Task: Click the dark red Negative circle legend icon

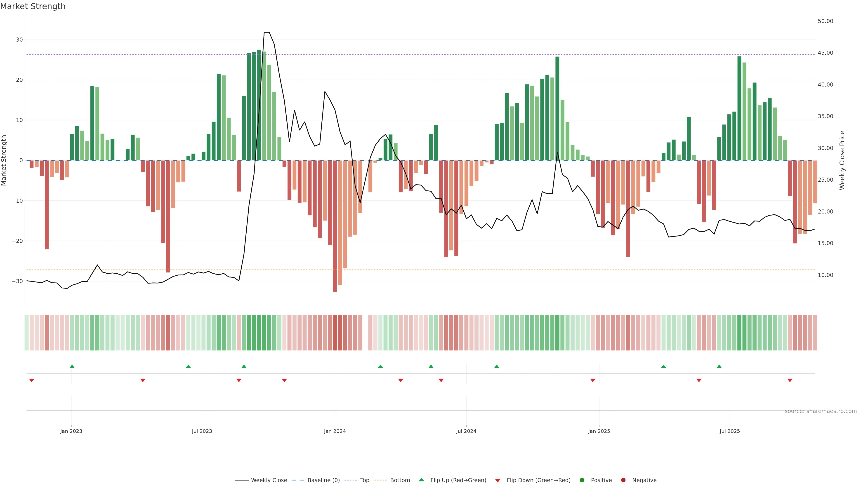Action: point(623,480)
